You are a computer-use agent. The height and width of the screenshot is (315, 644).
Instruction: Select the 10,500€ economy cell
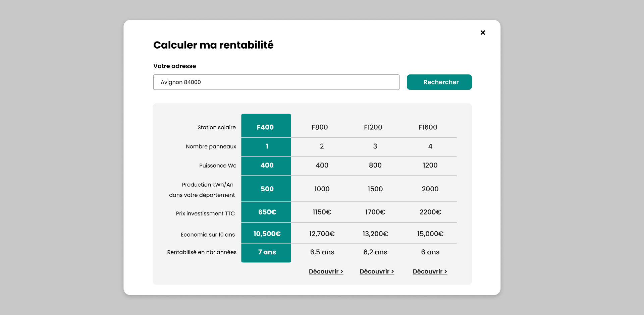(x=267, y=234)
